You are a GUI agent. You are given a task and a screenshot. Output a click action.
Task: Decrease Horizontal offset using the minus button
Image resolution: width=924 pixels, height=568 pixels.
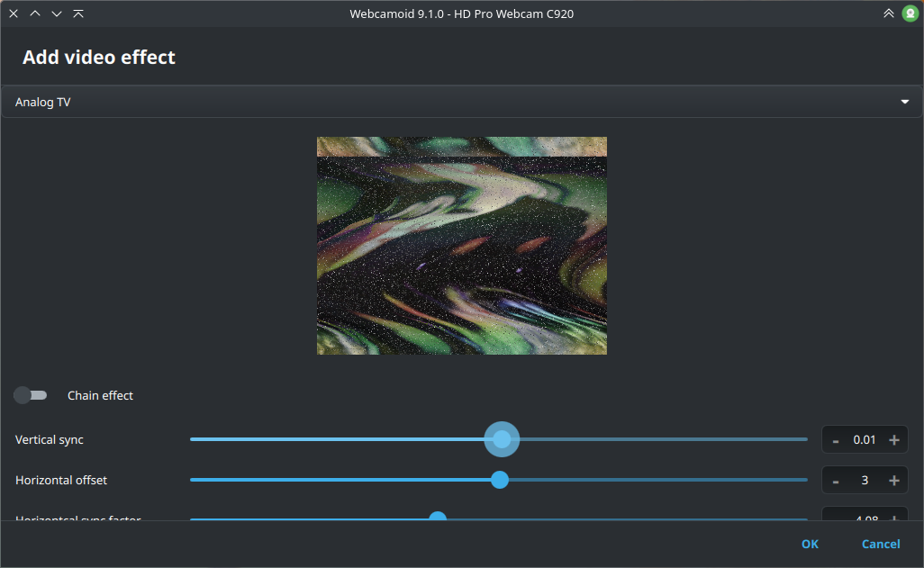(x=836, y=481)
